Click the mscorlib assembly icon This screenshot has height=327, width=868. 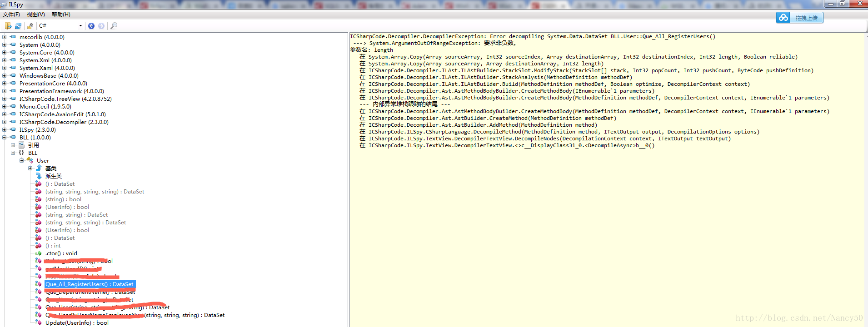point(13,37)
